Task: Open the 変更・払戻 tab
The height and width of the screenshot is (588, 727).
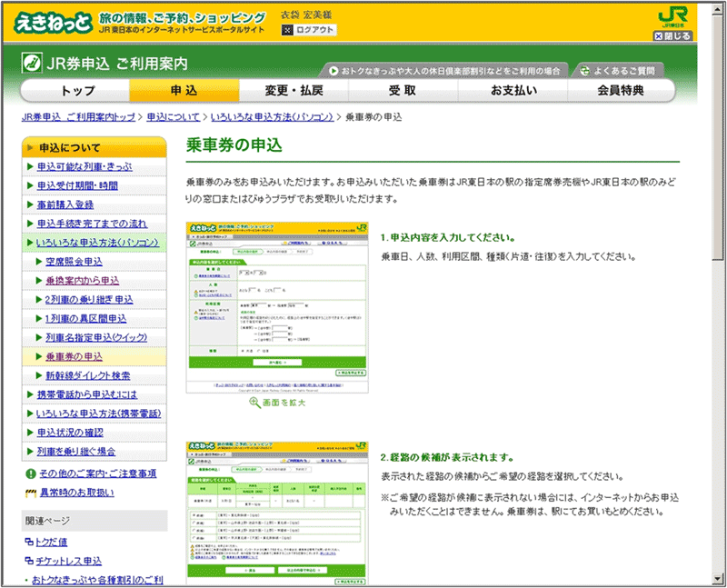Action: point(293,91)
